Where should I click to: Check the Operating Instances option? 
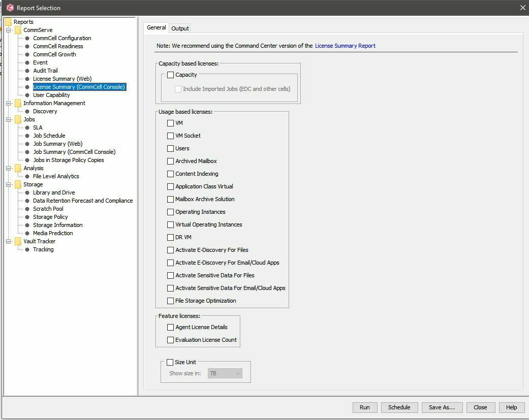pos(170,212)
